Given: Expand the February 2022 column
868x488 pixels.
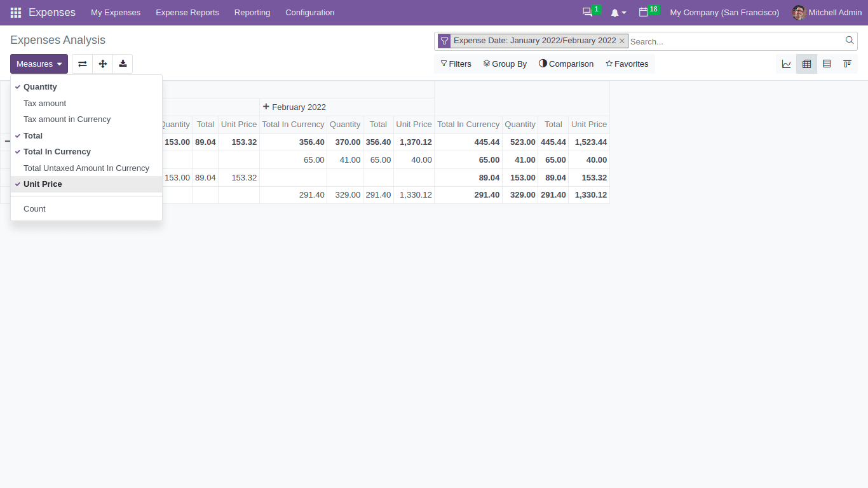Looking at the screenshot, I should [294, 107].
